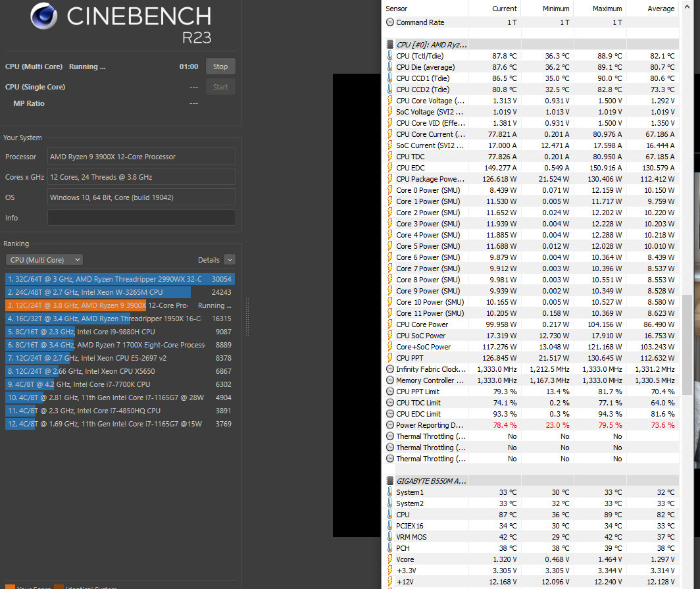Expand the ranking Details dropdown arrow
This screenshot has width=700, height=589.
230,260
